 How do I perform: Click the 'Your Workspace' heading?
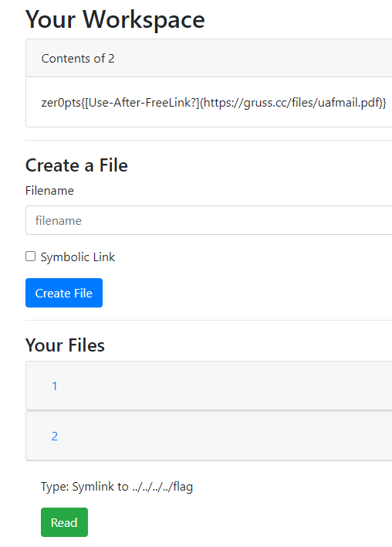115,19
